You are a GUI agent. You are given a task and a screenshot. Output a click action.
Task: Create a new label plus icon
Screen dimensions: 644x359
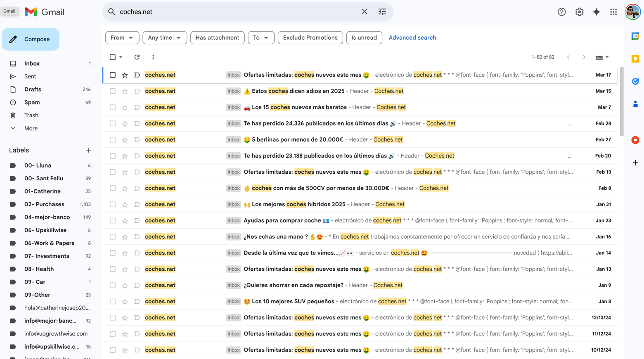tap(88, 150)
